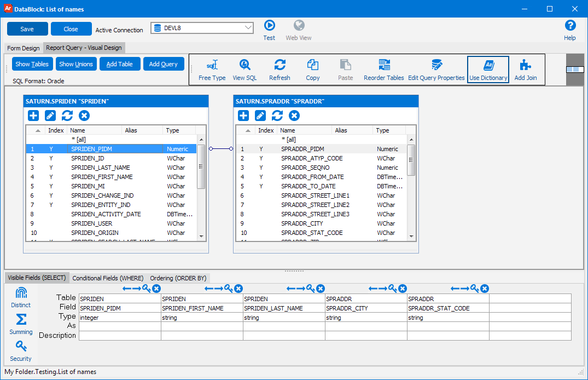Click the Close button
Screen dimensions: 588x380
(71, 29)
